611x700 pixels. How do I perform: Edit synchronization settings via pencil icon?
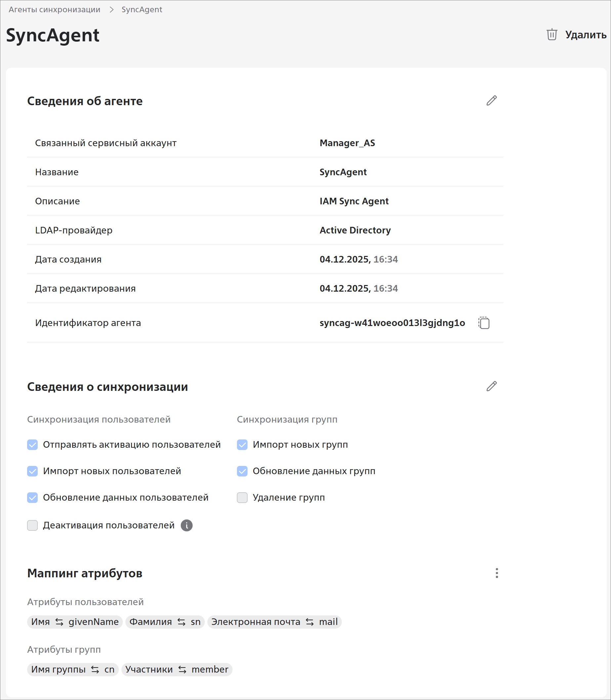[491, 386]
